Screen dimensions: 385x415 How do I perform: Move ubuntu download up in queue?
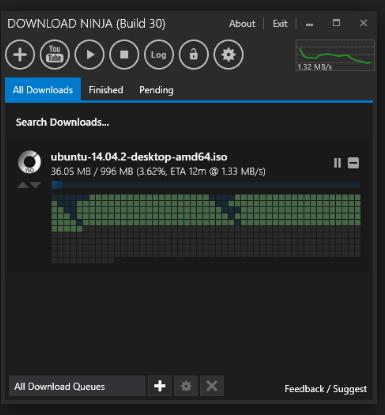coord(23,185)
